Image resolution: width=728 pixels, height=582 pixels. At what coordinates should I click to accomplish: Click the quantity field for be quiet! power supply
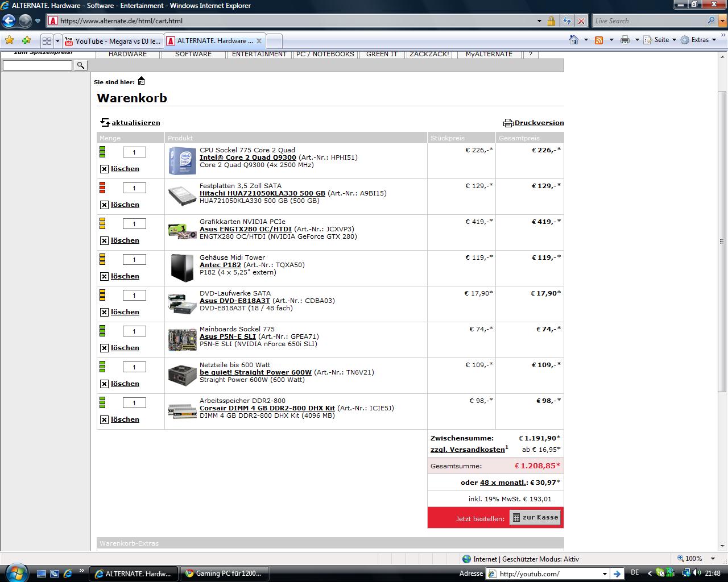click(134, 367)
